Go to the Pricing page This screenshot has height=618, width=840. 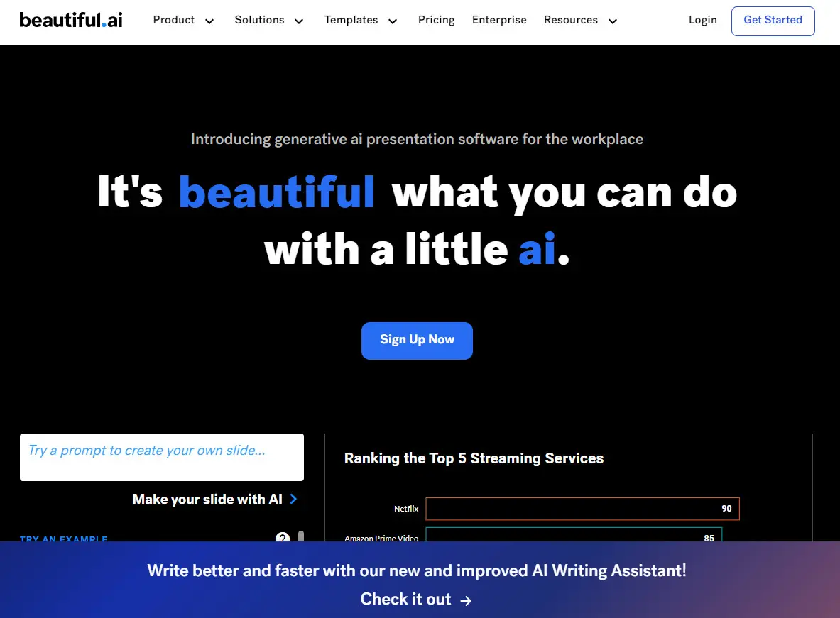[x=436, y=20]
